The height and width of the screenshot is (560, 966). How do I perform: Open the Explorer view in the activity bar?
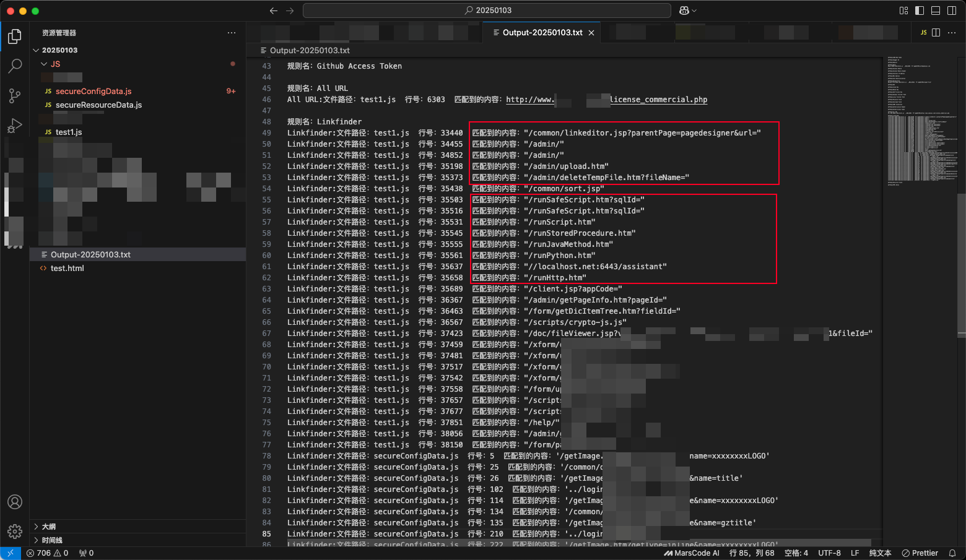point(15,37)
